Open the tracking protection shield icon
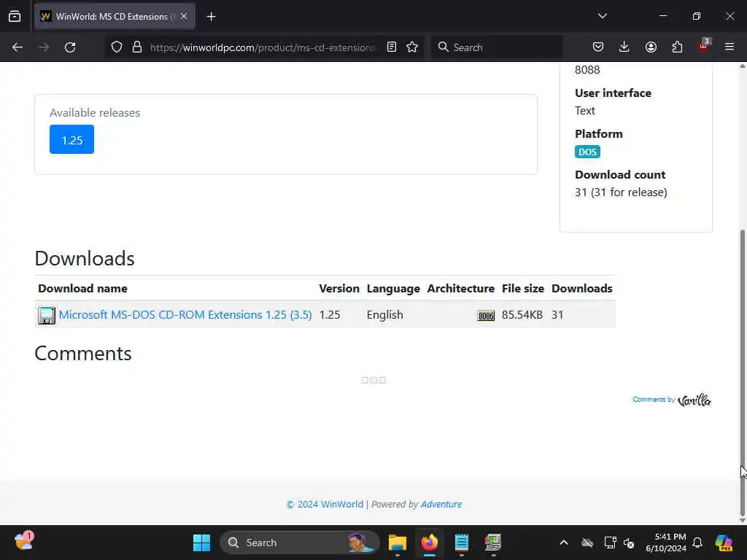Image resolution: width=747 pixels, height=560 pixels. pos(117,47)
